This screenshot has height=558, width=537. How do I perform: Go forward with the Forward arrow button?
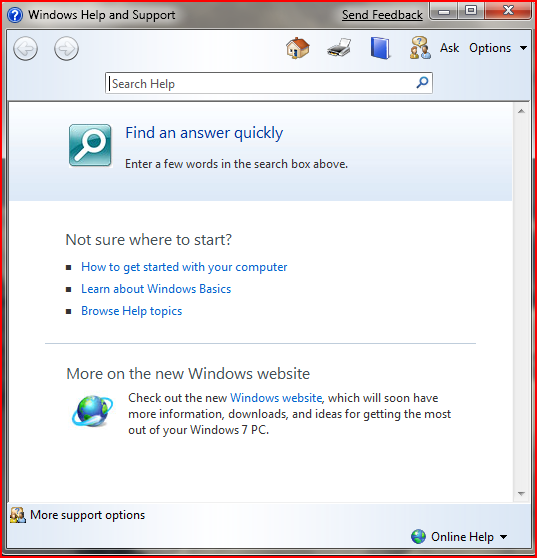point(66,48)
